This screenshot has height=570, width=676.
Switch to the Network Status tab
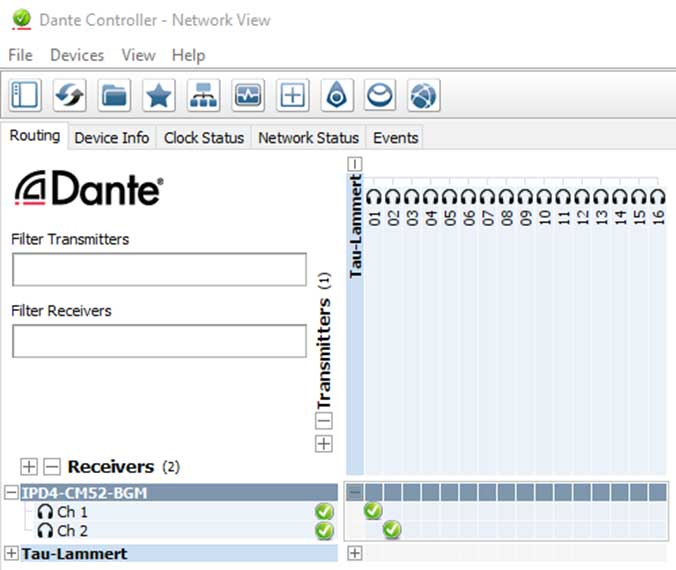pos(309,138)
